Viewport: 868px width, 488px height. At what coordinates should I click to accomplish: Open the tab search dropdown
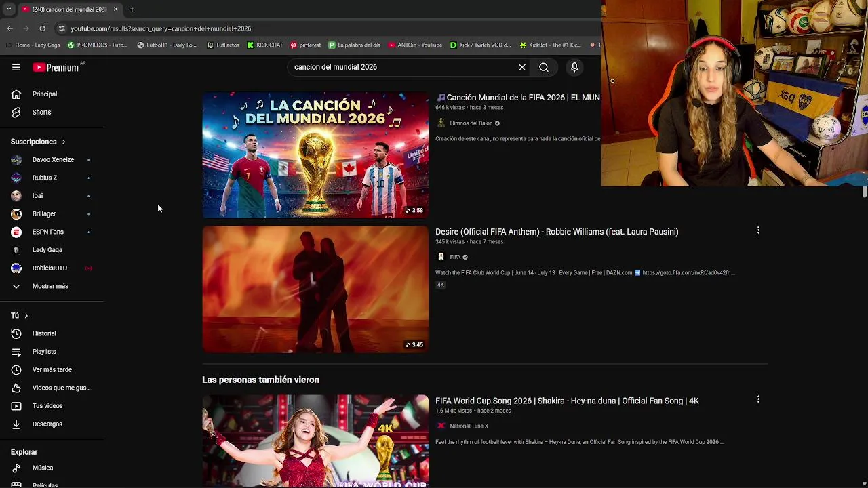pyautogui.click(x=9, y=9)
